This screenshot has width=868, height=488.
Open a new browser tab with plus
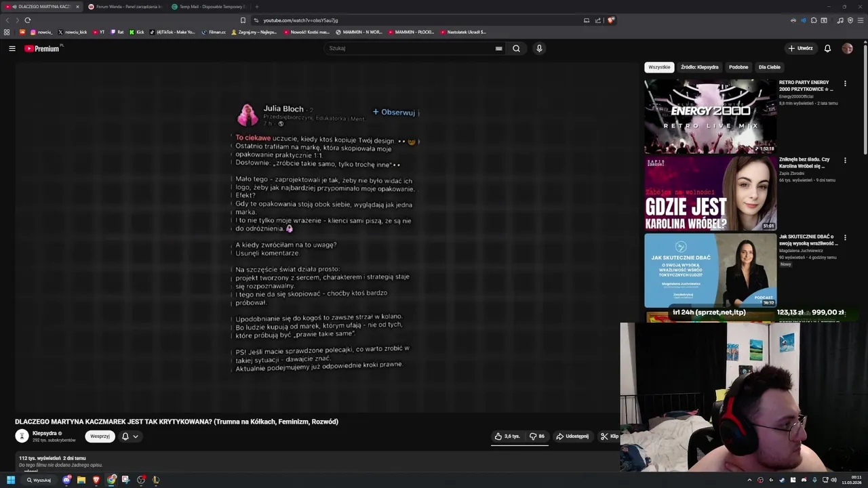tap(256, 7)
